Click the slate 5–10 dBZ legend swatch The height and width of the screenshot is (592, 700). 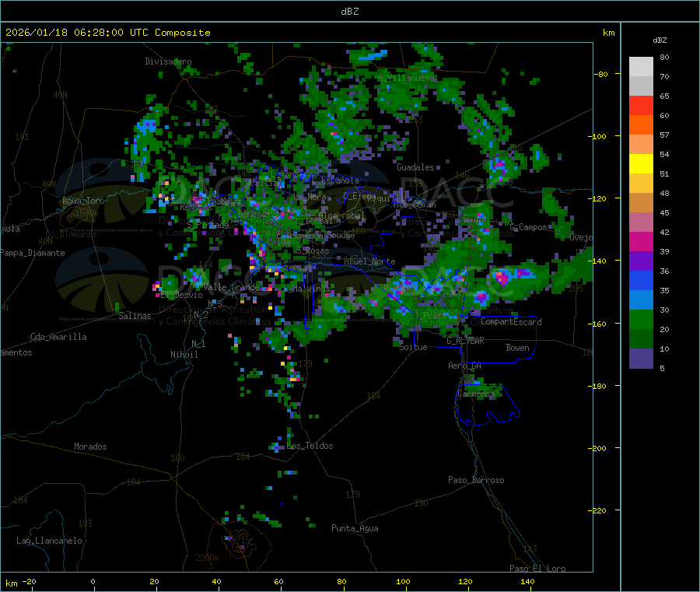pyautogui.click(x=641, y=359)
